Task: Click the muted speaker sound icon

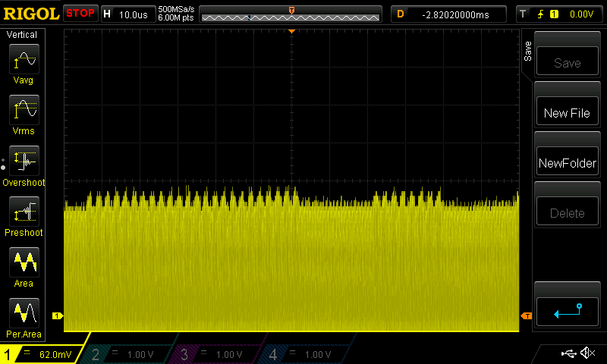Action: click(x=587, y=353)
